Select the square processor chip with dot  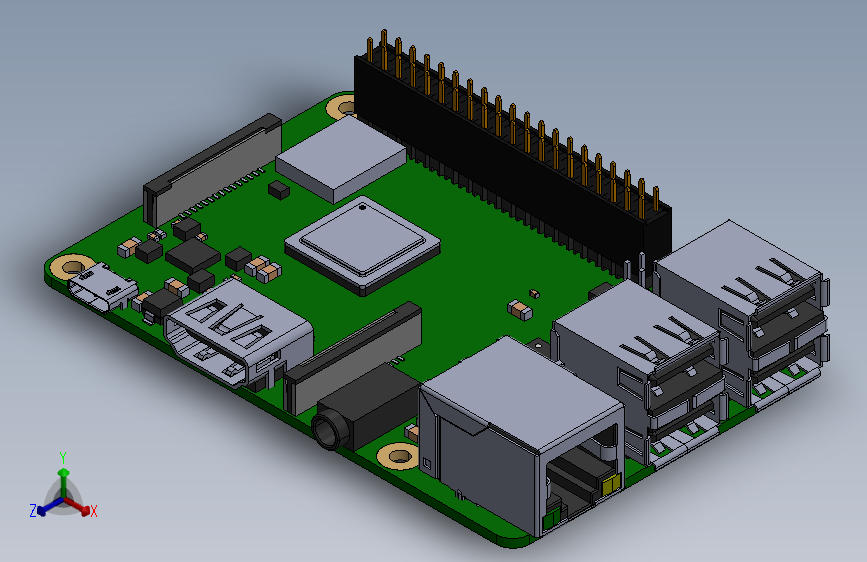pos(362,245)
